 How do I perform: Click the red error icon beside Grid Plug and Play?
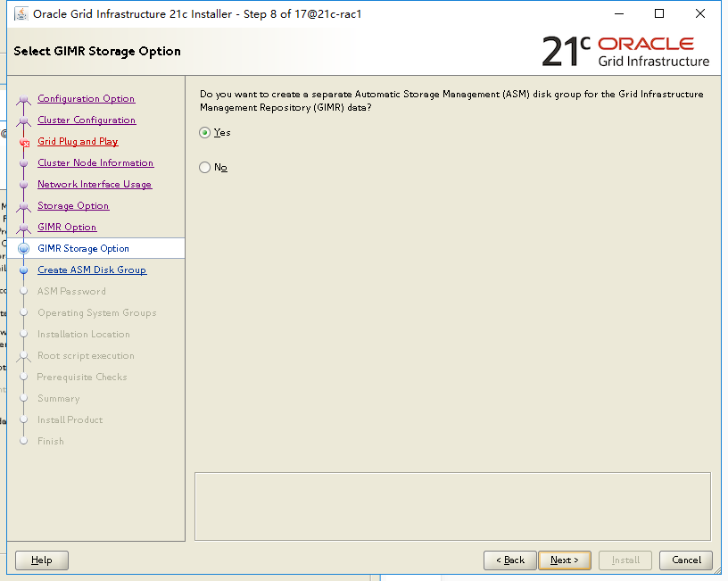click(x=25, y=143)
